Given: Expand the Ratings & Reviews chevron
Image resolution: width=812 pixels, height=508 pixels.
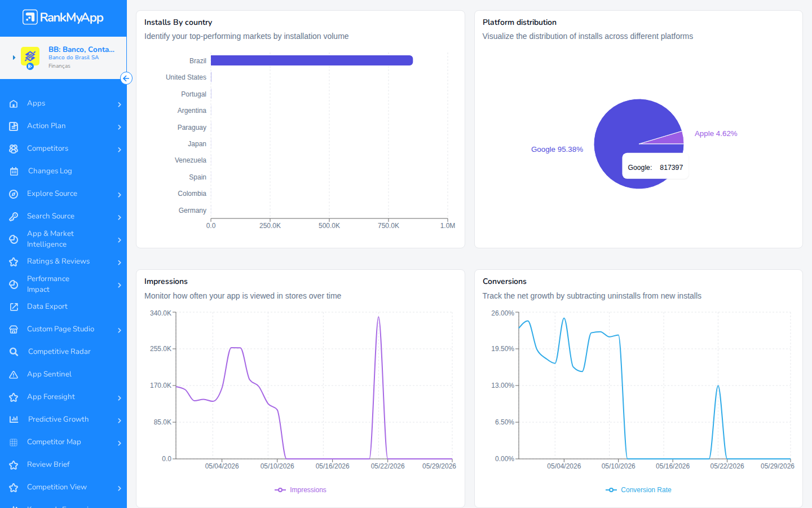Looking at the screenshot, I should tap(120, 262).
